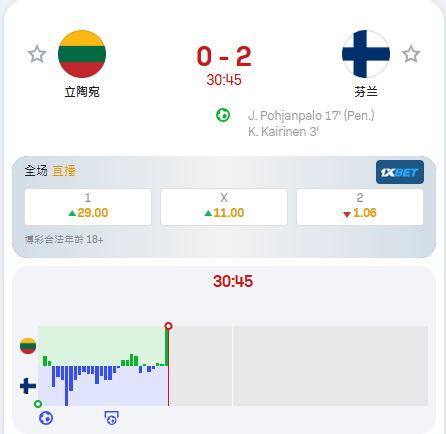Click the red current-time marker on the momentum chart
Screen dimensions: 446x434
click(168, 326)
